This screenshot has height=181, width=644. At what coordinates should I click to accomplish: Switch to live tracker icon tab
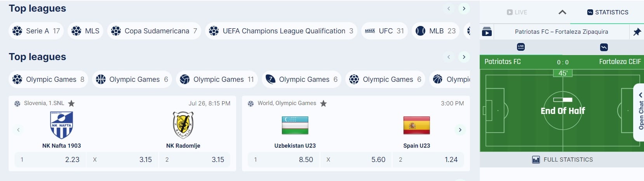tap(520, 47)
